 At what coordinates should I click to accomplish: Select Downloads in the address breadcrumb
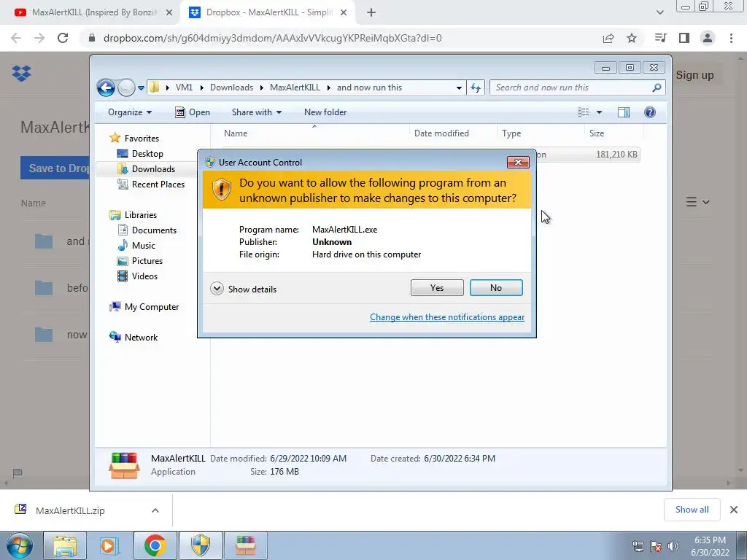coord(231,87)
